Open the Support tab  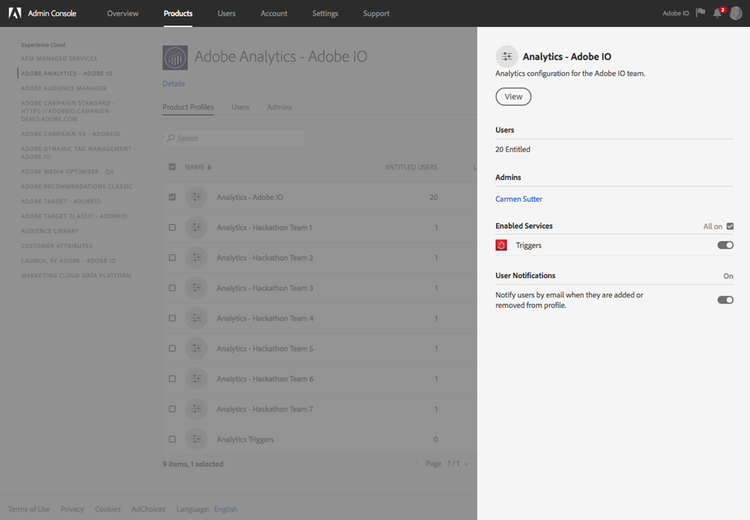[376, 13]
